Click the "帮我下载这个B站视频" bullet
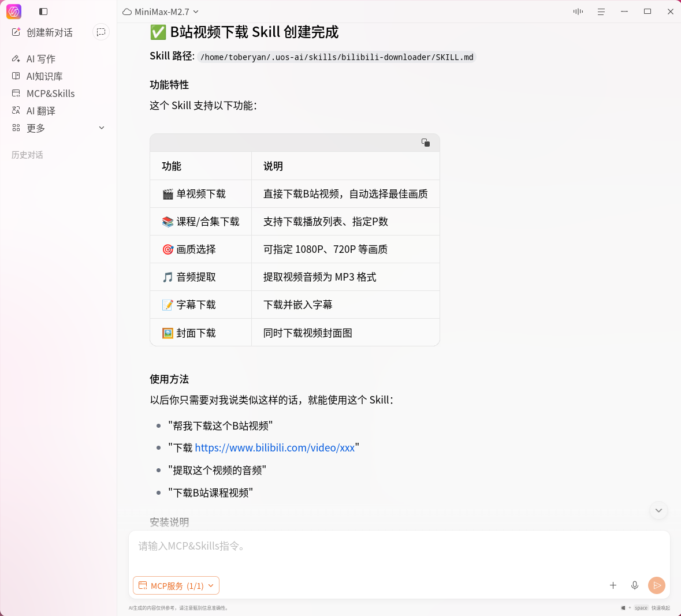Screen dimensions: 681x616 coord(220,426)
